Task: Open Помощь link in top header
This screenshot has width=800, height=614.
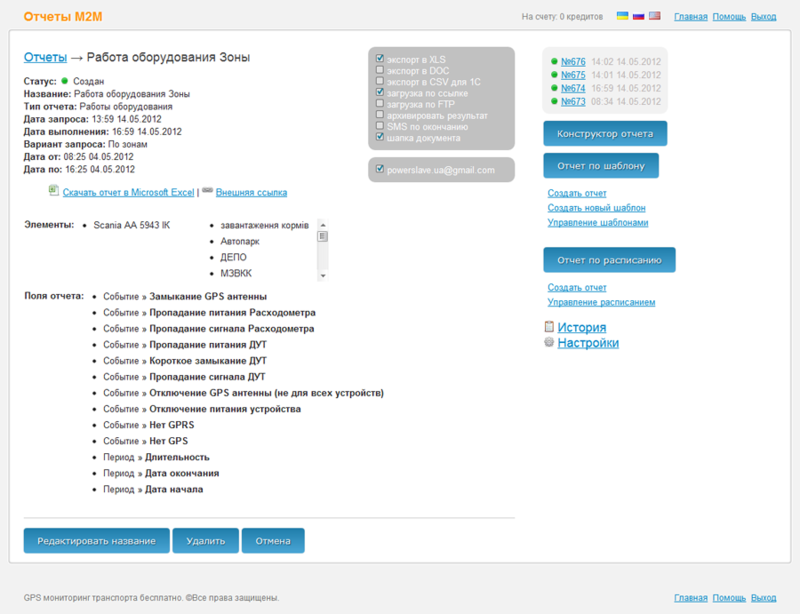Action: click(x=729, y=17)
